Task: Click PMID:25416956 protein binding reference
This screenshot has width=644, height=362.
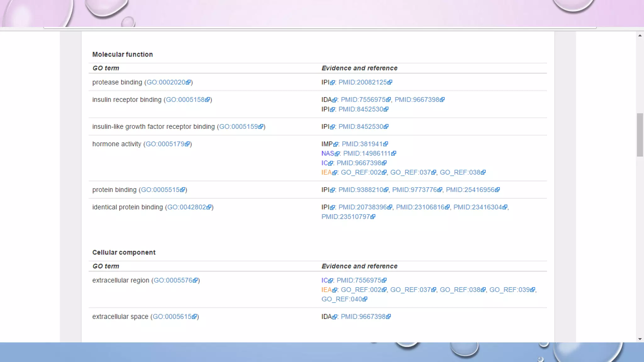Action: click(x=470, y=190)
